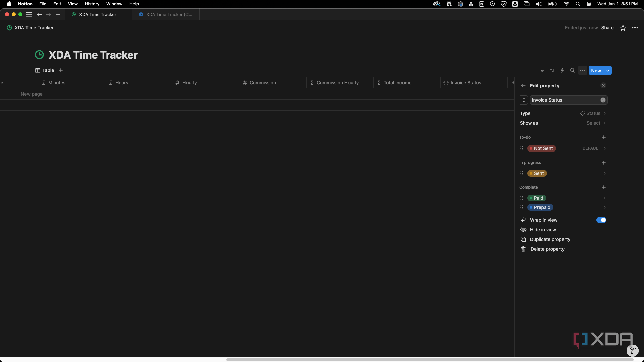
Task: Search the database with magnifier icon
Action: pos(573,70)
